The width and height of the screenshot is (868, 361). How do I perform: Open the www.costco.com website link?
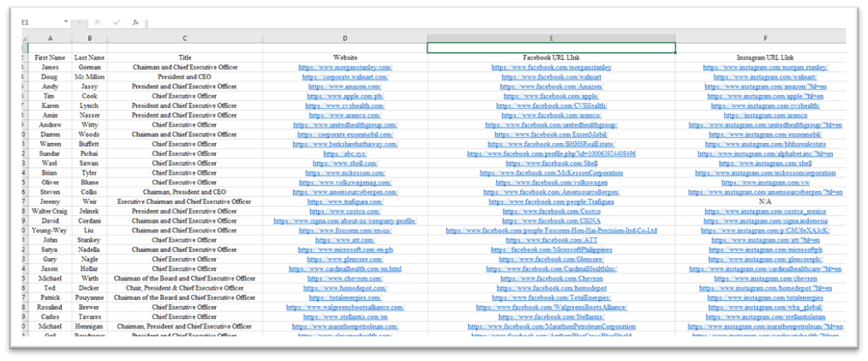[x=344, y=211]
